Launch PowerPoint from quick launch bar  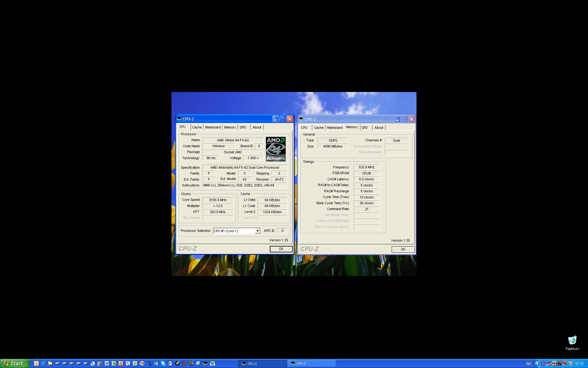coord(121,363)
